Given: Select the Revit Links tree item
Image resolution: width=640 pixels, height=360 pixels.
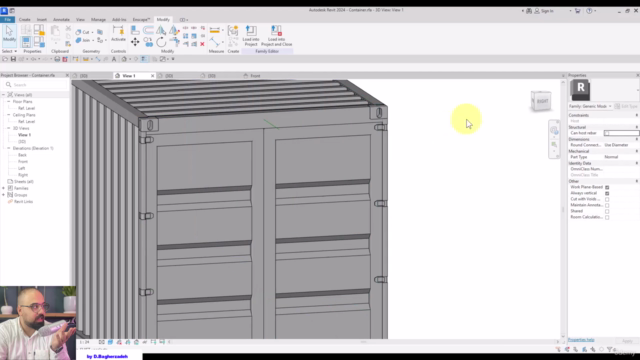Looking at the screenshot, I should click(23, 202).
